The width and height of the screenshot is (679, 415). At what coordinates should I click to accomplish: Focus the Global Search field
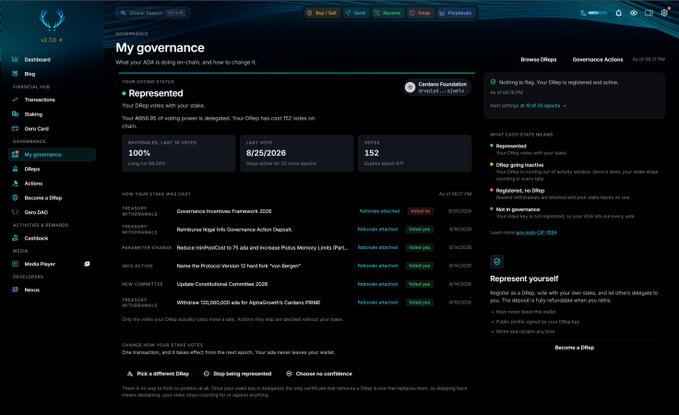pos(152,13)
